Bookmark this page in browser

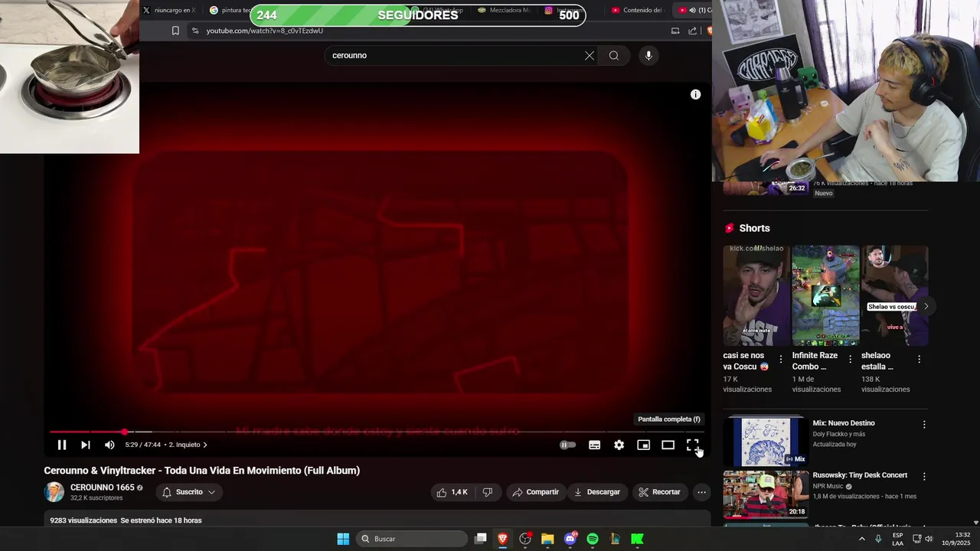coord(175,31)
